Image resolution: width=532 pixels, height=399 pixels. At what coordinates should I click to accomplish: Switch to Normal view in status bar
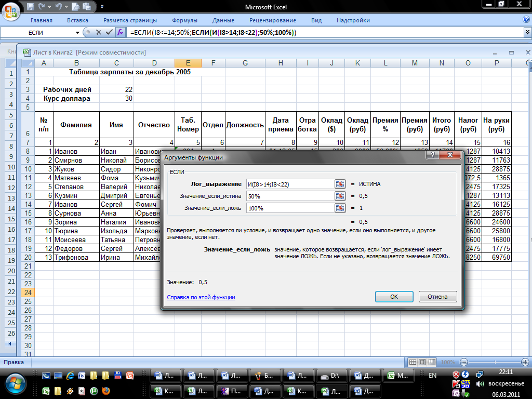coord(413,362)
